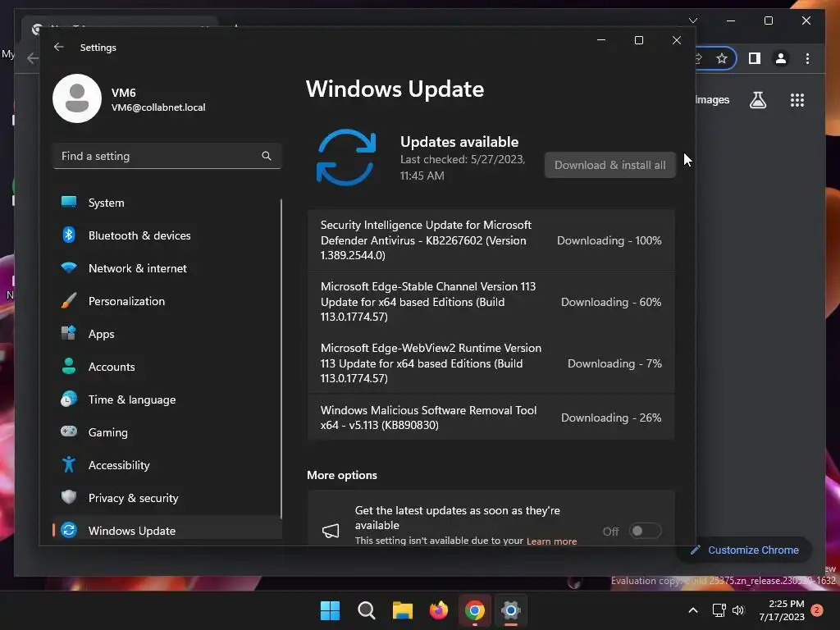Screen dimensions: 840x630
Task: Select Edge-WebView2 Runtime update entry
Action: click(x=491, y=363)
